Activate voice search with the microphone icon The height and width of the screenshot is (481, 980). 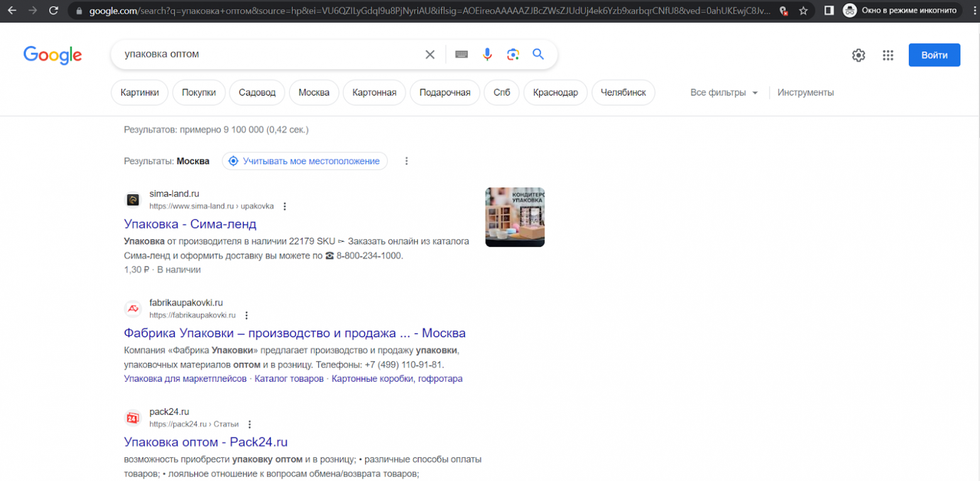[489, 54]
